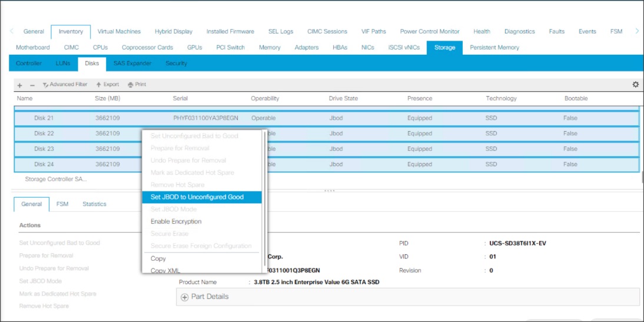
Task: Export the disks table
Action: coord(108,84)
